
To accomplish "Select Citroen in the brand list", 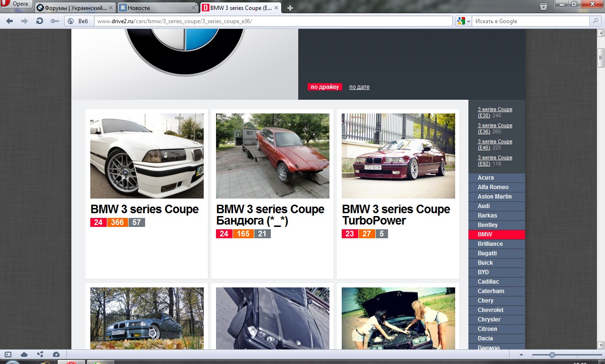I will pyautogui.click(x=497, y=329).
